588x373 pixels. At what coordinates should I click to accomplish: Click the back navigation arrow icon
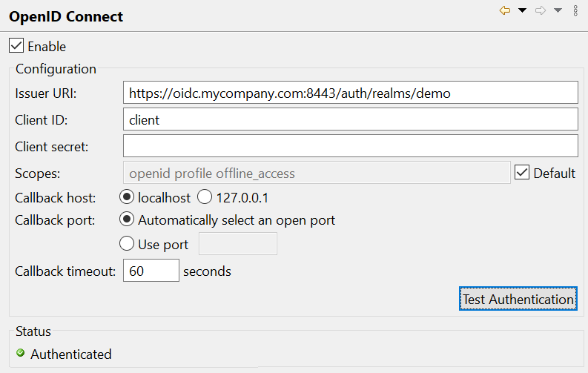pos(505,10)
